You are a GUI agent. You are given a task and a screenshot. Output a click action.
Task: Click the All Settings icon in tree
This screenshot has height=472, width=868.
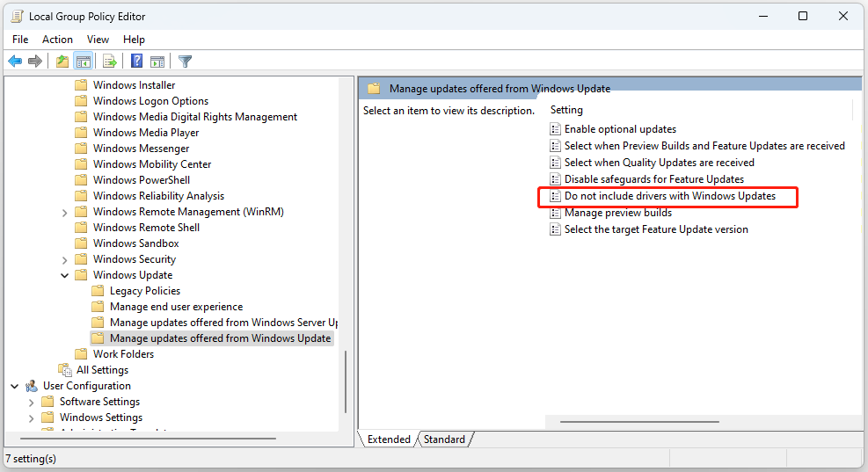(x=64, y=370)
